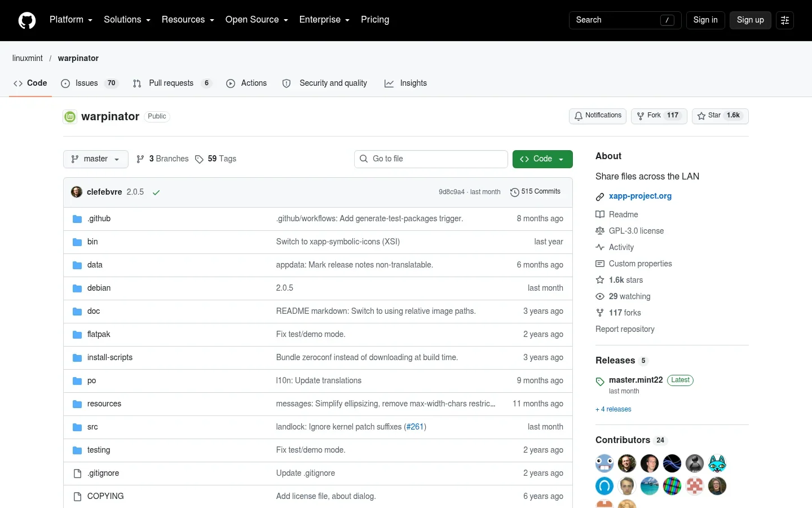Expand the Platform menu
Screen dimensions: 812x508
71,20
